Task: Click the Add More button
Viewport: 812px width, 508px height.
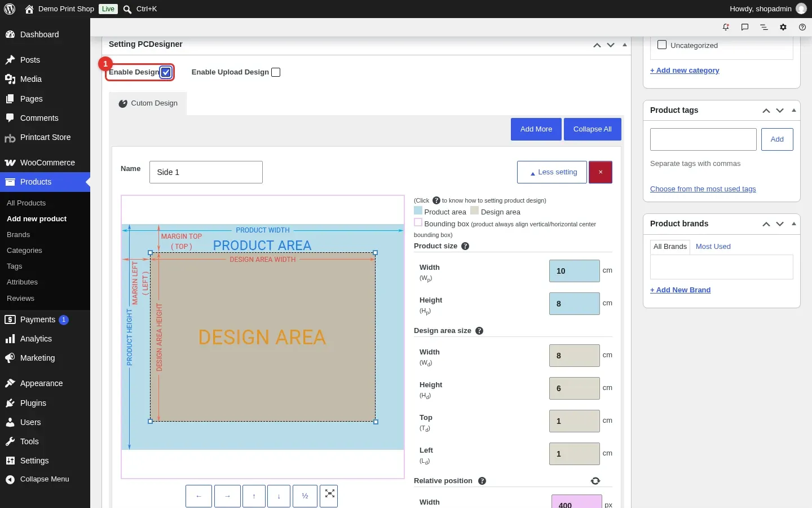Action: pos(536,129)
